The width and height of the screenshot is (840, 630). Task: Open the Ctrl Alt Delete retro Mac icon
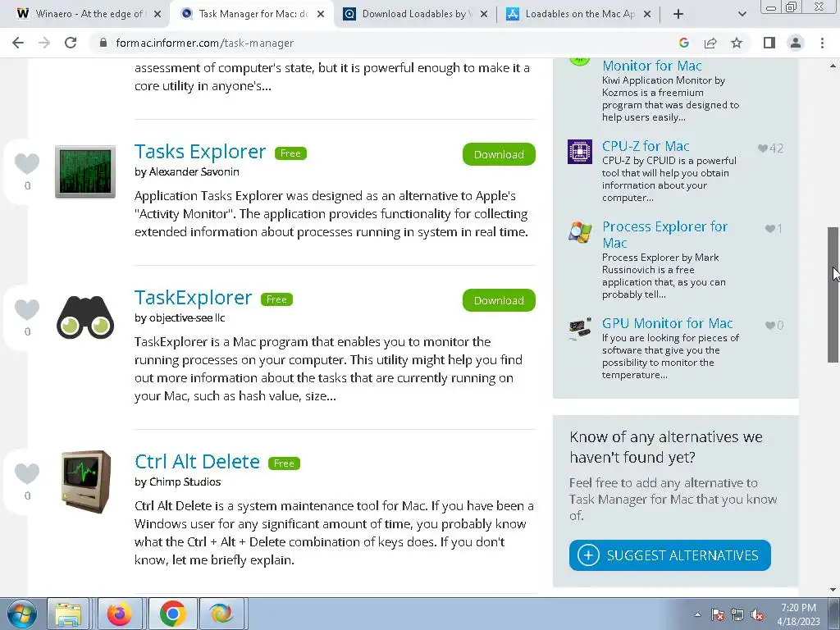(85, 481)
